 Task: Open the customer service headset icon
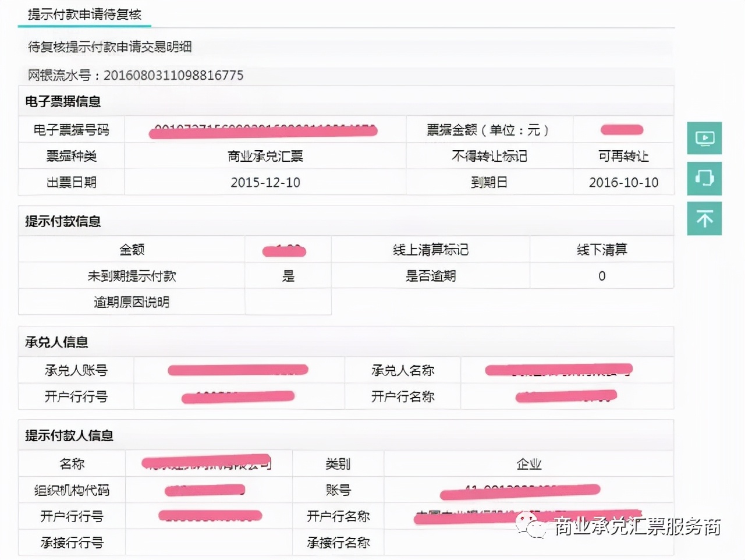coord(704,179)
